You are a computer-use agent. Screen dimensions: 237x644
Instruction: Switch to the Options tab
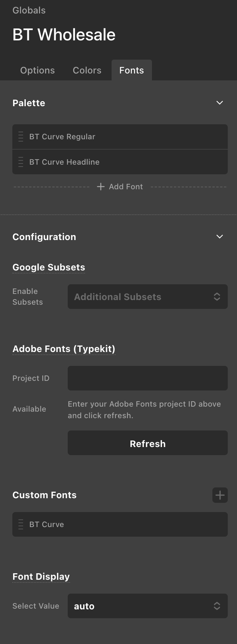pos(37,70)
